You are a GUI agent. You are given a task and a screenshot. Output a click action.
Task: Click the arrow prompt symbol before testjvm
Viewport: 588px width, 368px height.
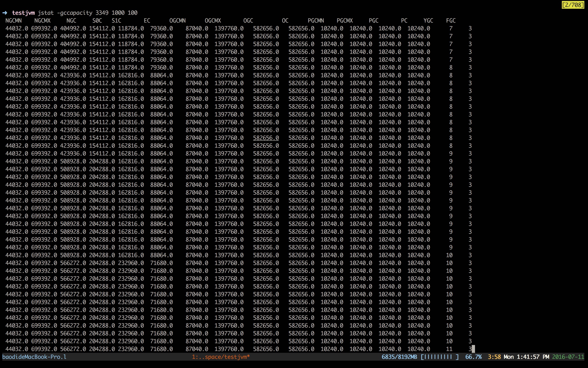point(5,13)
